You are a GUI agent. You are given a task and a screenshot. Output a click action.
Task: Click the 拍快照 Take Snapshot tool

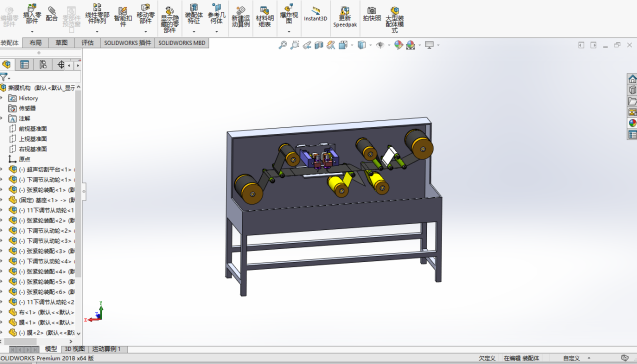coord(372,13)
